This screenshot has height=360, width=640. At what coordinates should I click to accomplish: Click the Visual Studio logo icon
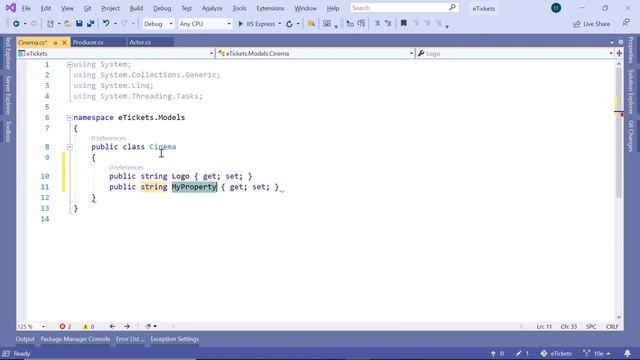(x=11, y=8)
